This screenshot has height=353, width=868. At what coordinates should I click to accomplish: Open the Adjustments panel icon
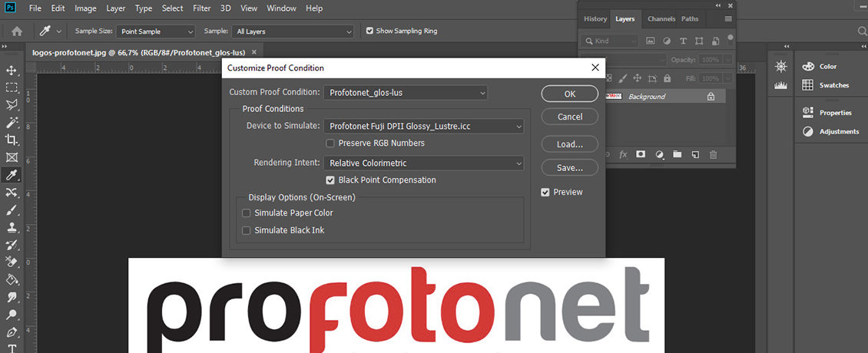click(x=808, y=131)
